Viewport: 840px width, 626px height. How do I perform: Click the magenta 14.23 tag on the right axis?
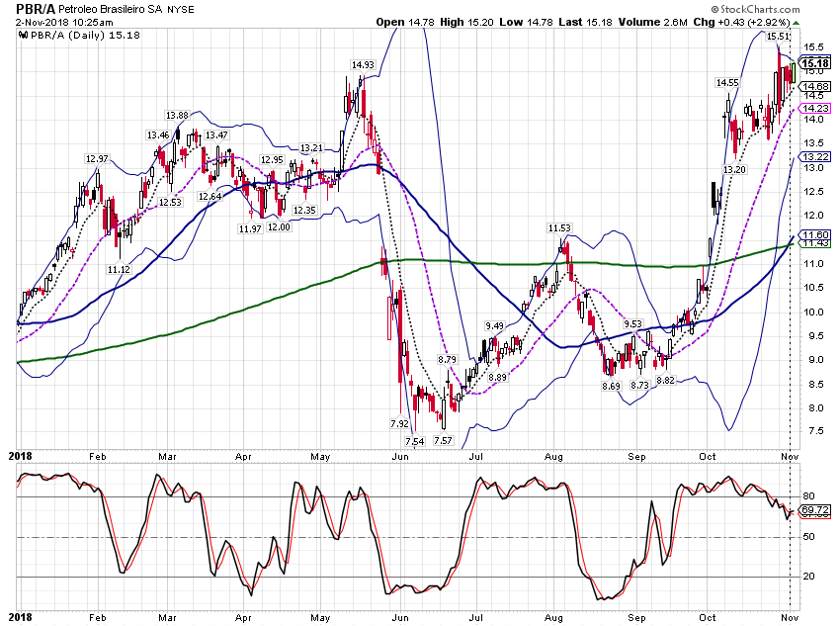coord(815,108)
